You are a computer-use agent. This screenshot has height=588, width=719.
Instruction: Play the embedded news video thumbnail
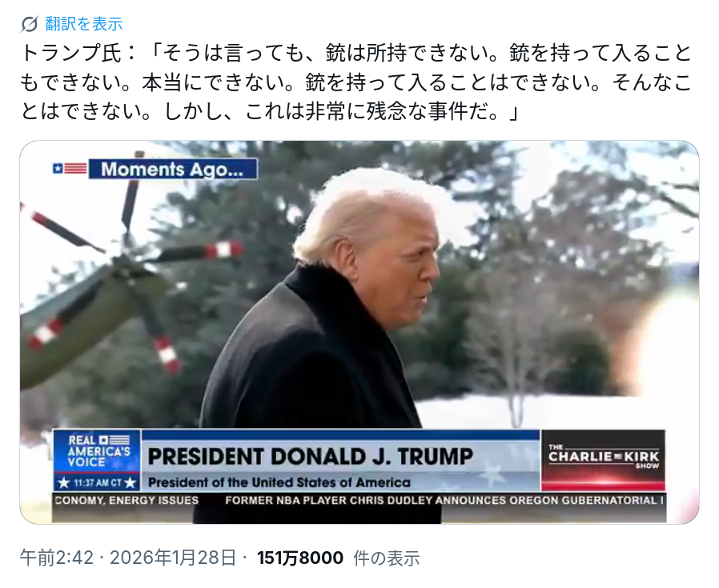pos(359,332)
